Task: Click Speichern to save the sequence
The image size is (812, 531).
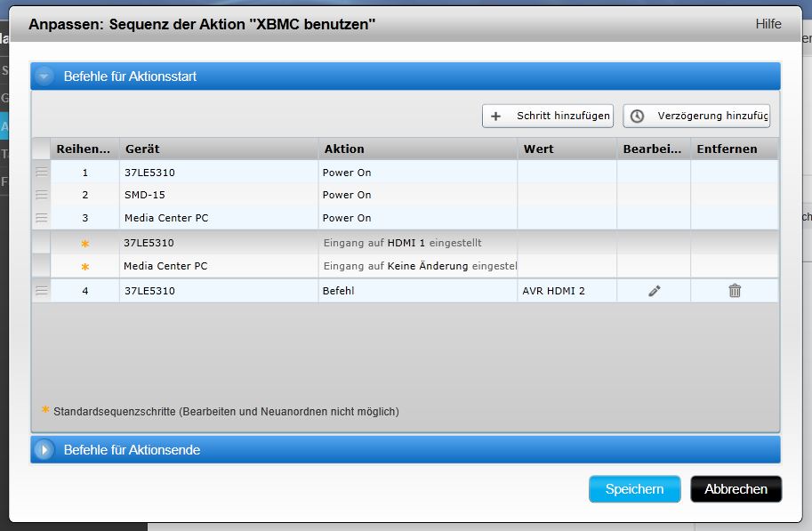Action: click(x=634, y=489)
